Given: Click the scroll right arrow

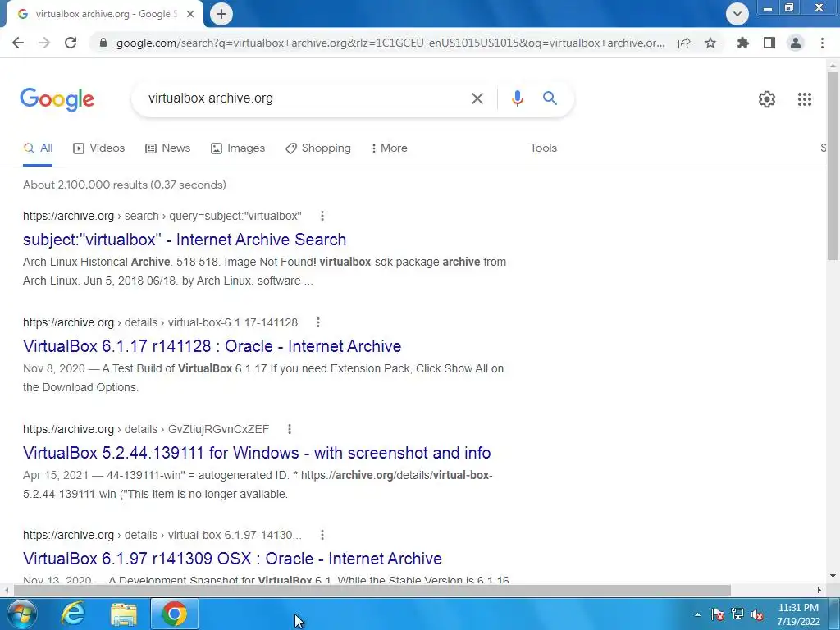Looking at the screenshot, I should (819, 591).
